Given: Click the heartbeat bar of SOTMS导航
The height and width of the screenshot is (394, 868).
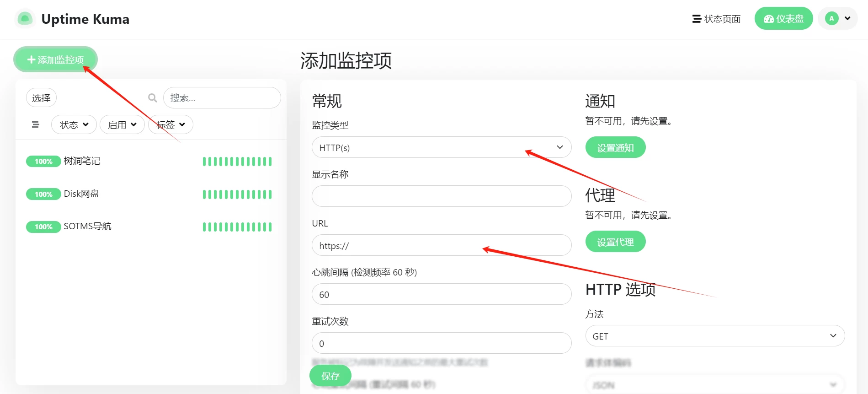Looking at the screenshot, I should pos(237,227).
